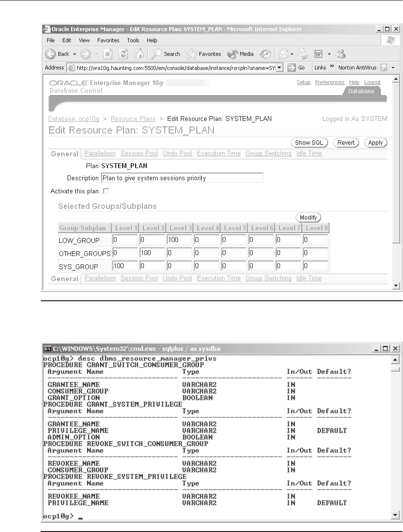This screenshot has width=403, height=532.
Task: Click the Apply button
Action: [375, 143]
